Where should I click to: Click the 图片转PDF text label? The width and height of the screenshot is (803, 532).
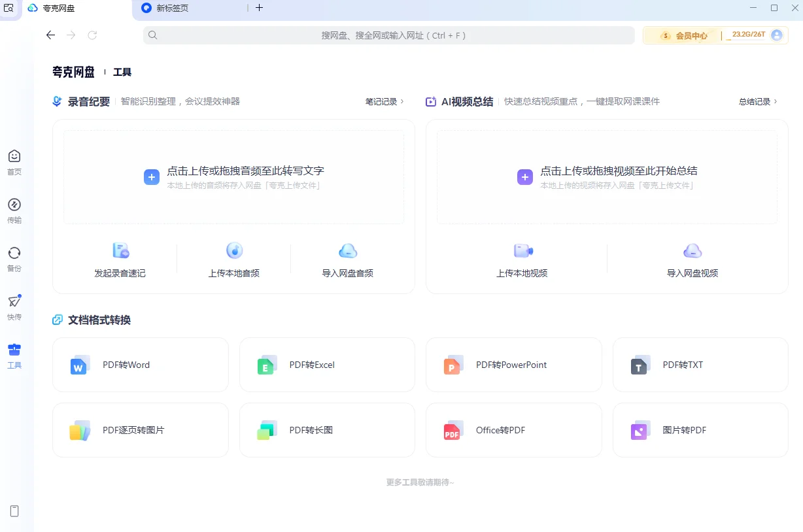[x=685, y=430]
